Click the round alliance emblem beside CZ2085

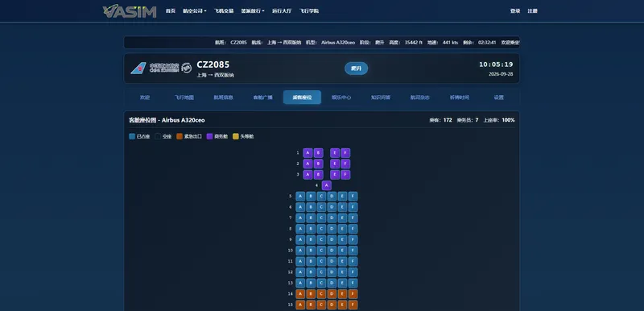187,68
